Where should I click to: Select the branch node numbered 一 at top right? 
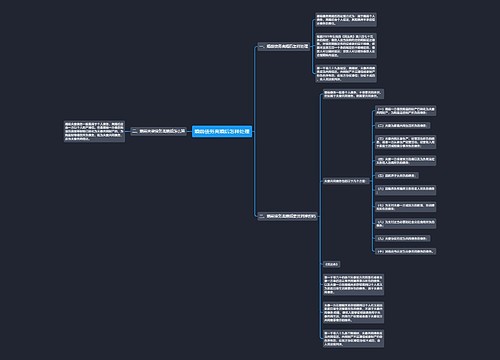(284, 46)
